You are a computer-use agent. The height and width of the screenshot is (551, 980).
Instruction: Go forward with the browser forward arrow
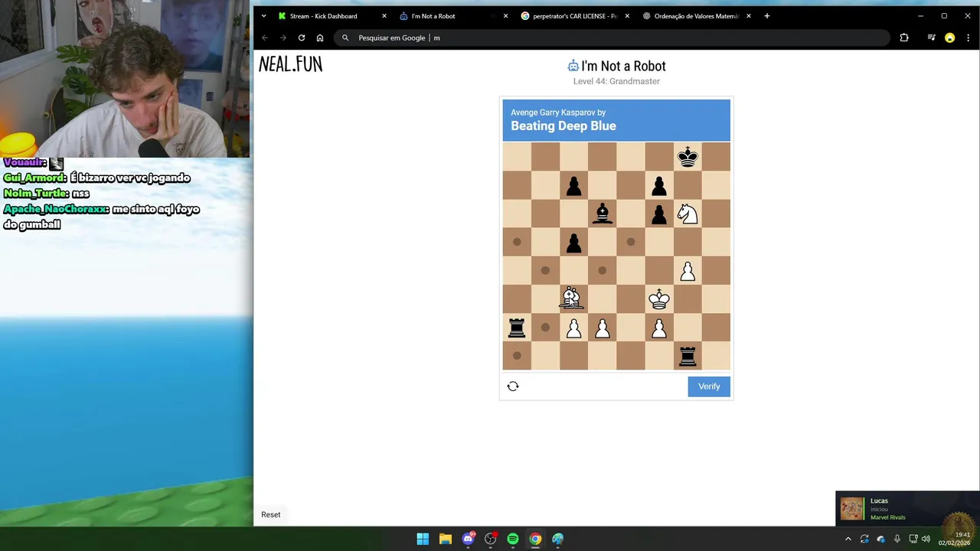(x=283, y=37)
